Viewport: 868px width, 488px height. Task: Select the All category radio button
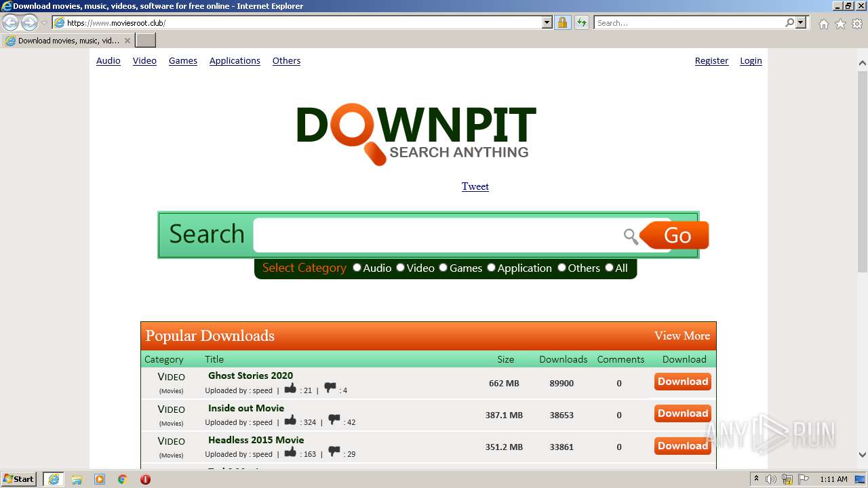(609, 268)
